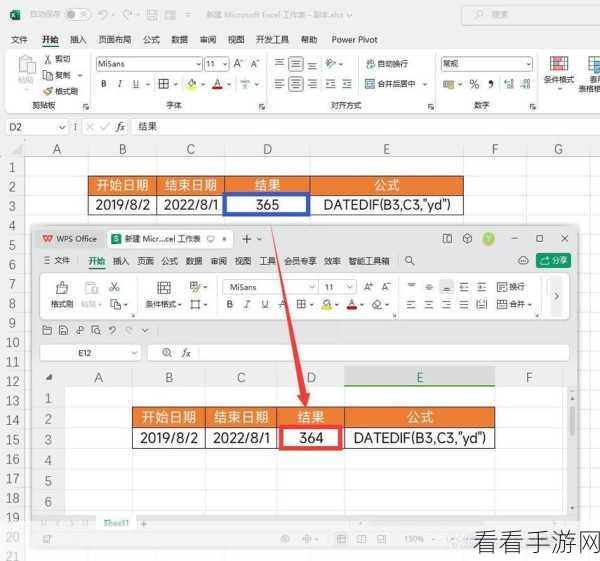Open the Power Pivot tab in Excel
Image resolution: width=600 pixels, height=561 pixels.
click(x=354, y=39)
